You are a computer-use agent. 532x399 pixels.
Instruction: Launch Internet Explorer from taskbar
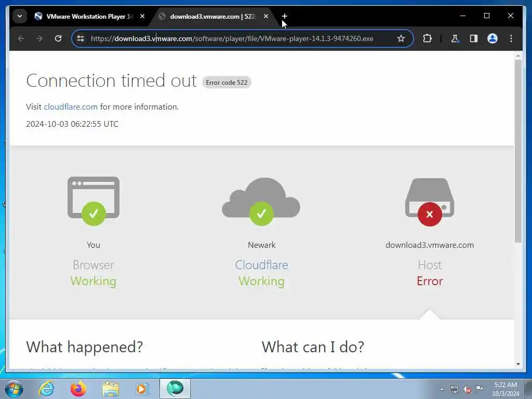point(46,389)
